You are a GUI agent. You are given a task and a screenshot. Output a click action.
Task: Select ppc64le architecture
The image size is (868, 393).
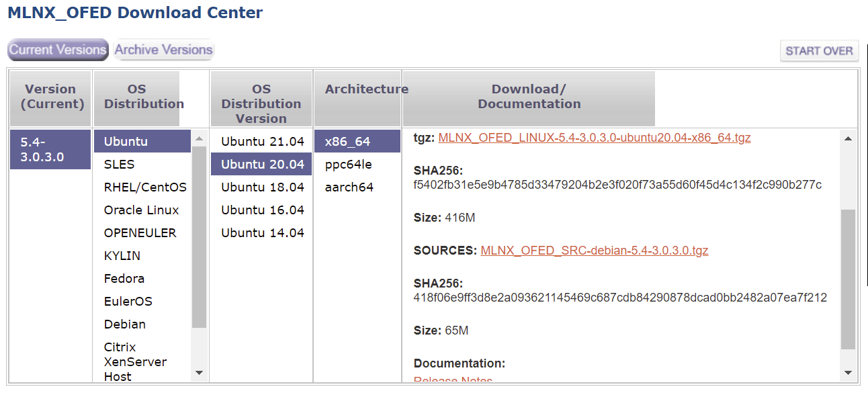357,165
